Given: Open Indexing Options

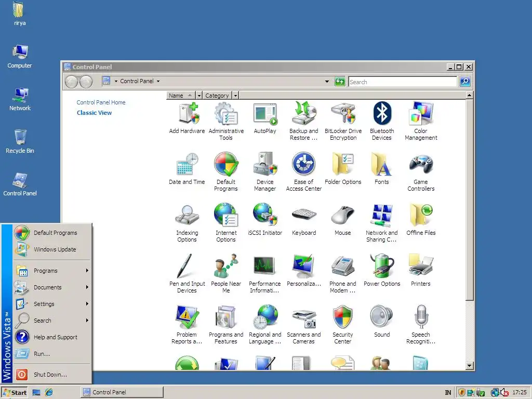Looking at the screenshot, I should (187, 223).
